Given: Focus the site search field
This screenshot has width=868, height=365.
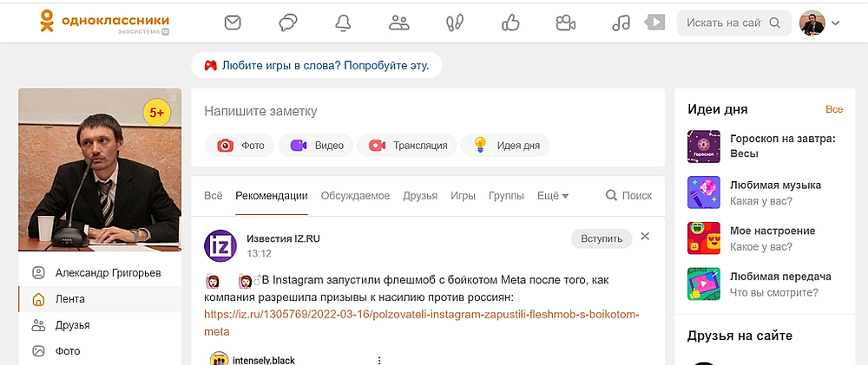Looking at the screenshot, I should pos(734,23).
